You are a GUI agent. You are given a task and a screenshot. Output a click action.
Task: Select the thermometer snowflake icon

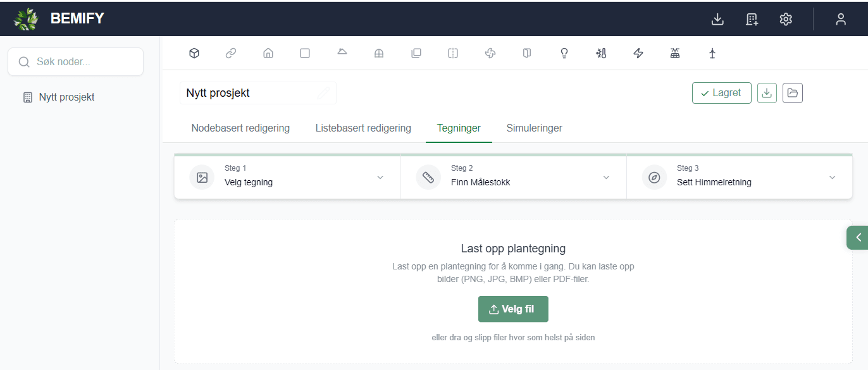click(601, 53)
